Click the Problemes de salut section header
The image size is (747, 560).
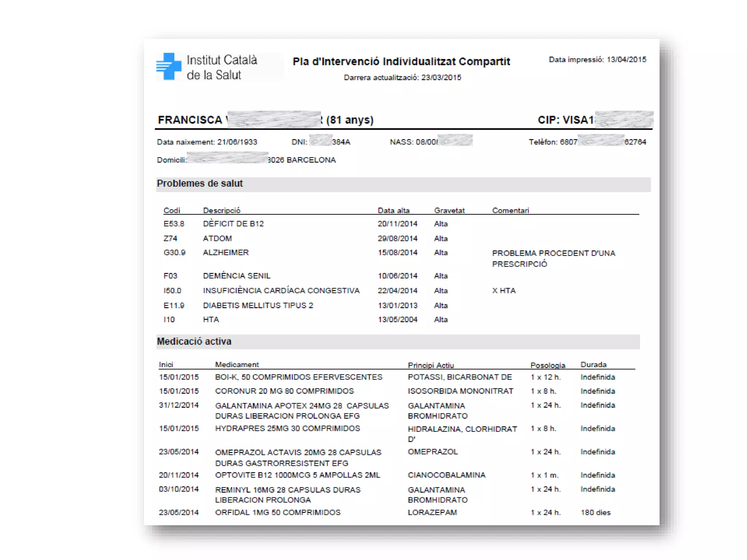click(x=200, y=183)
